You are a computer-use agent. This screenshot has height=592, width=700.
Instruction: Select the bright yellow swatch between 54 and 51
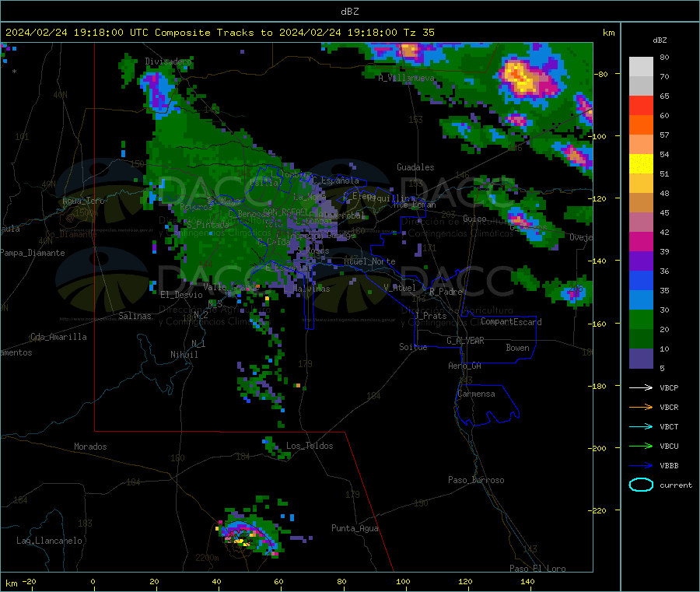click(x=641, y=164)
